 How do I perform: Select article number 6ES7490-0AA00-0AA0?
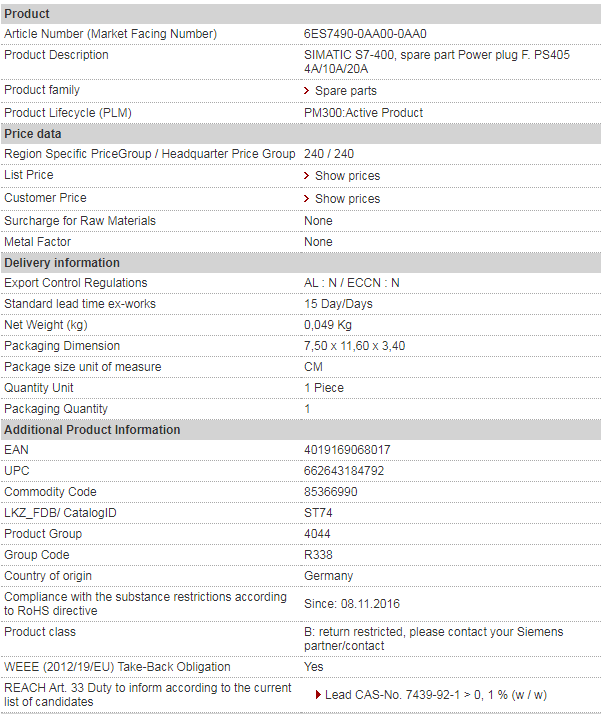point(365,34)
